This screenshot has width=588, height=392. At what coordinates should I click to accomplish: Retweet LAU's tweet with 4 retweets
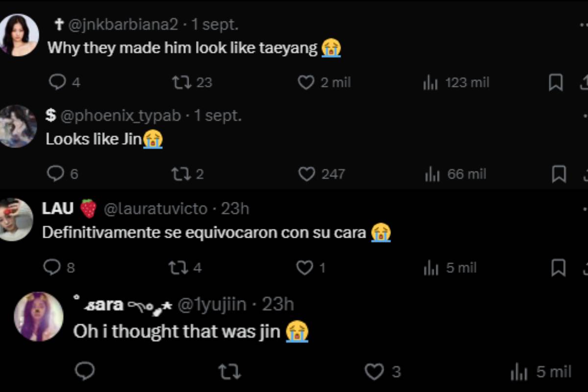[x=177, y=268]
